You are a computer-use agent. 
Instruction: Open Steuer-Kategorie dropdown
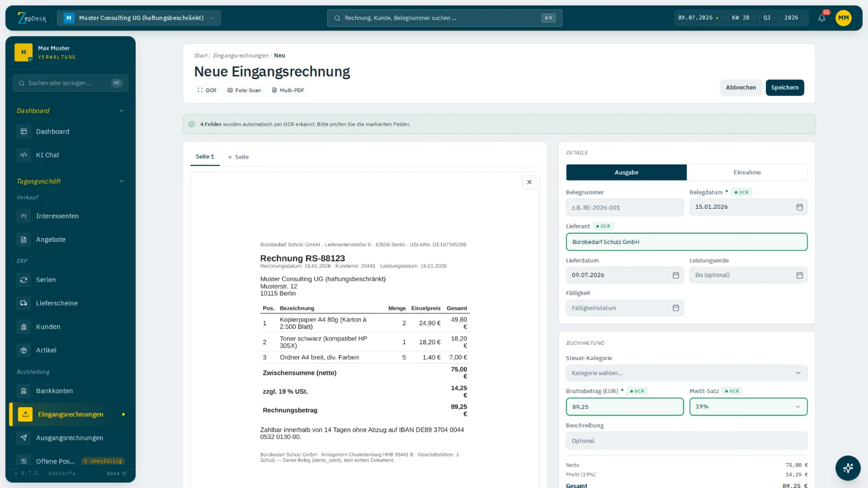tap(687, 373)
